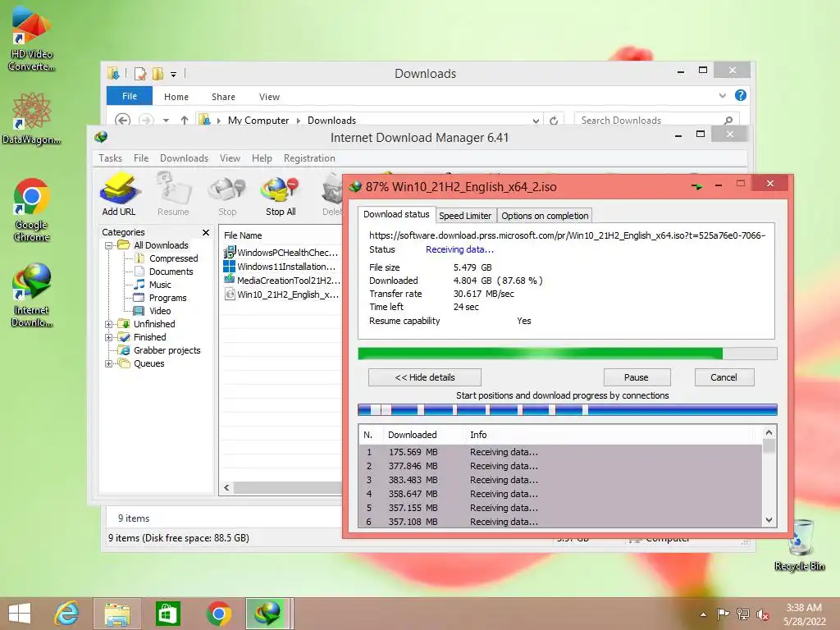Screen dimensions: 840x630
Task: Select the Programs category
Action: coord(167,298)
